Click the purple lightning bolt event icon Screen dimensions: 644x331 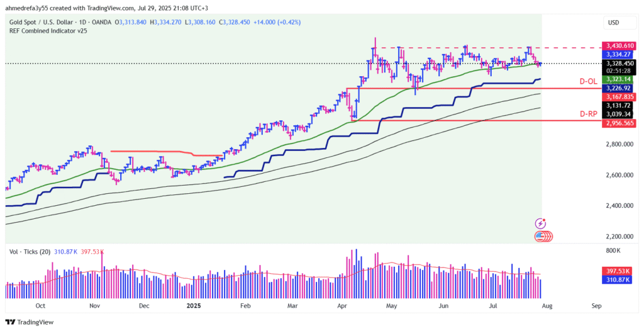(x=540, y=223)
